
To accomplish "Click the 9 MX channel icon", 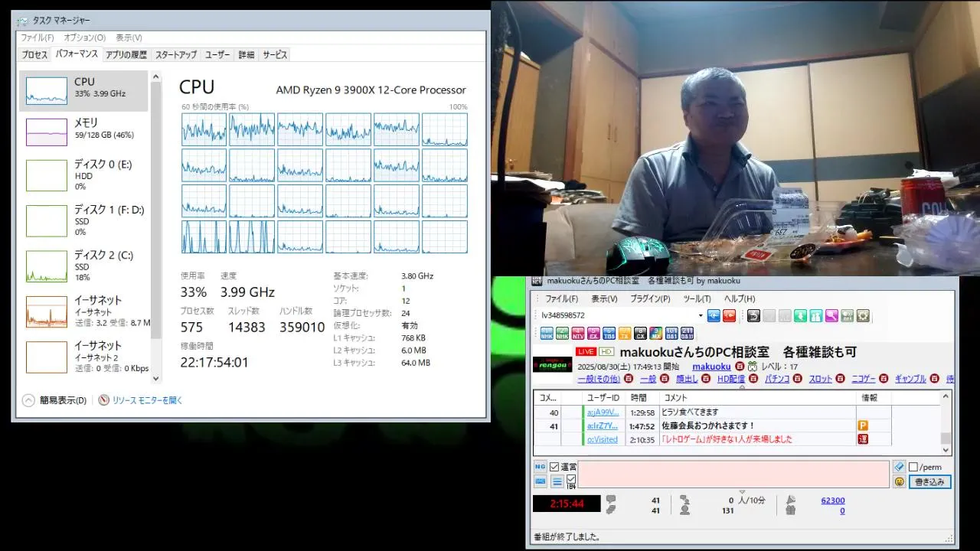I will (655, 334).
